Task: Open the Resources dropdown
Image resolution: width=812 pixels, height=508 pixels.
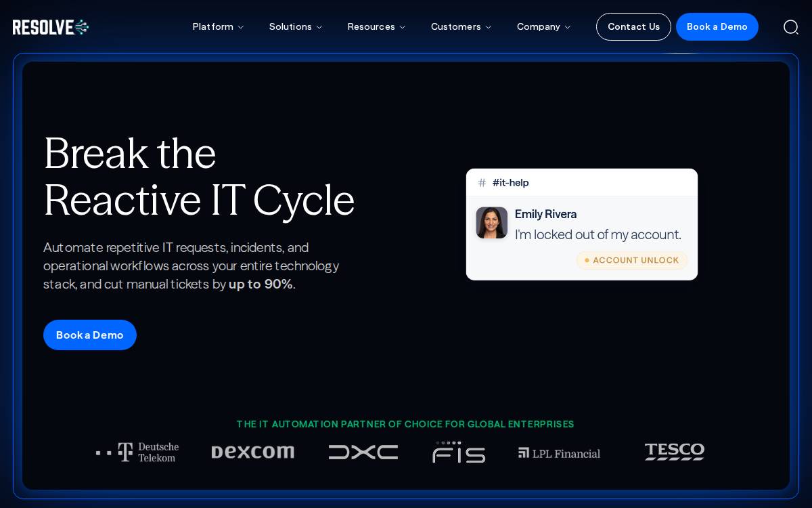Action: pos(376,27)
